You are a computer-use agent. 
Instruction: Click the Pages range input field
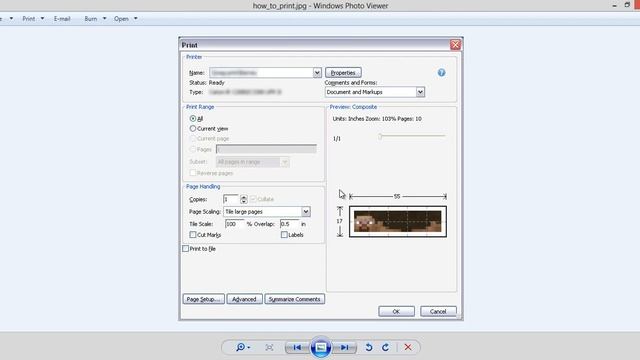[x=266, y=149]
